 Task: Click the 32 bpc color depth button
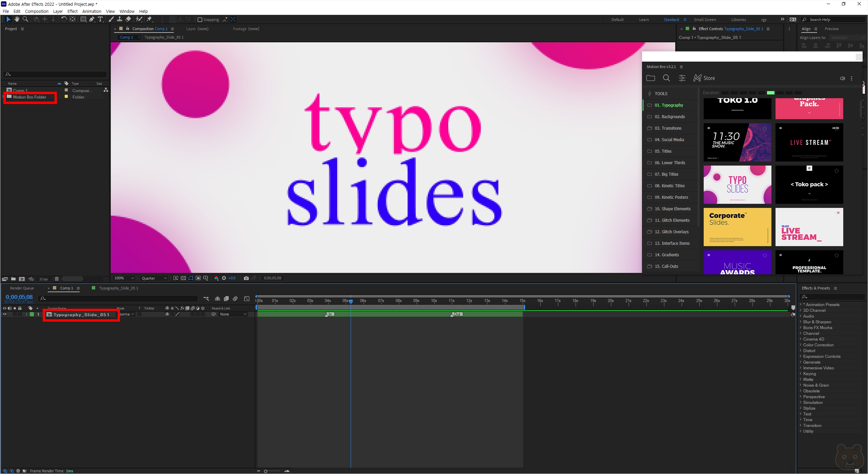[x=43, y=279]
